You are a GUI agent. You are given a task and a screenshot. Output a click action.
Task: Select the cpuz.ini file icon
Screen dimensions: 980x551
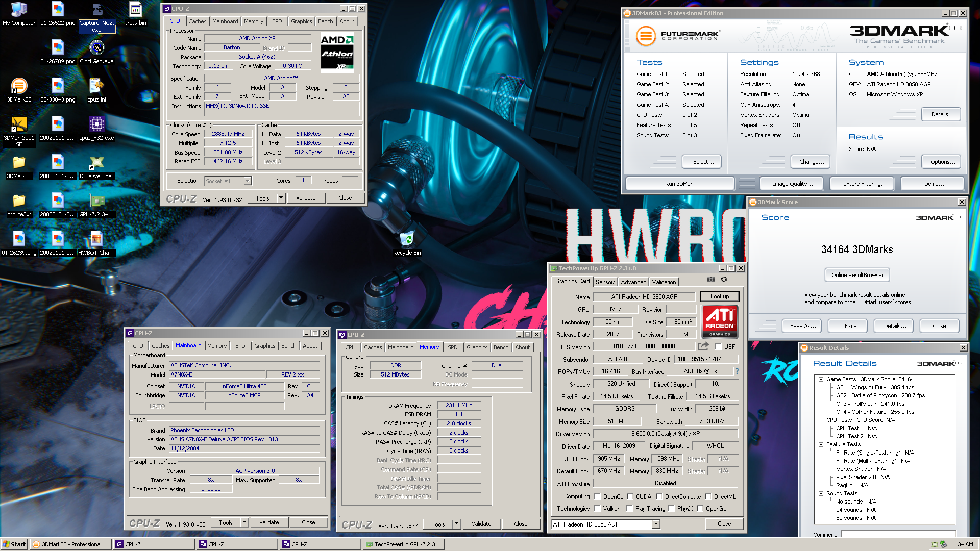coord(96,90)
